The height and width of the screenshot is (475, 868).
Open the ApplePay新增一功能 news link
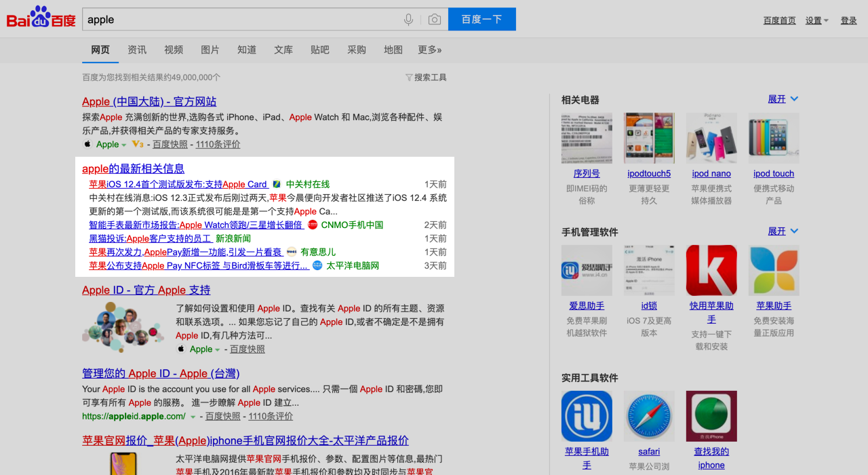(x=185, y=252)
